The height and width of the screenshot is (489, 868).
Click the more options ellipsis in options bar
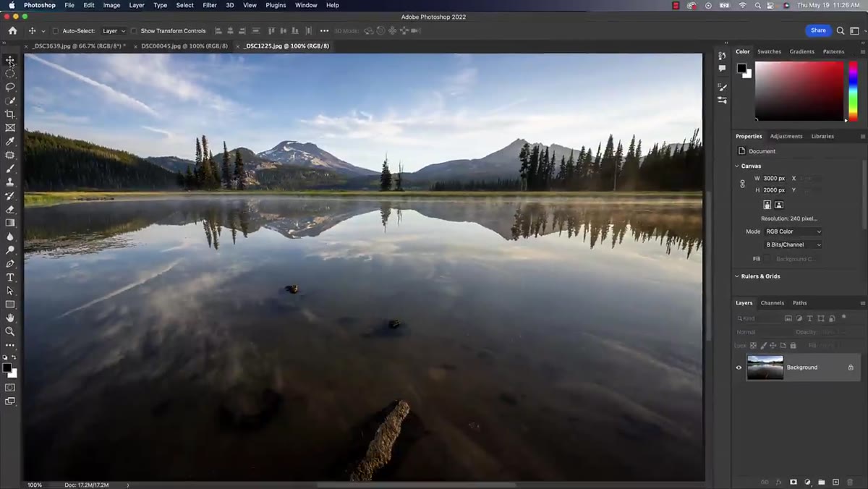(x=324, y=31)
